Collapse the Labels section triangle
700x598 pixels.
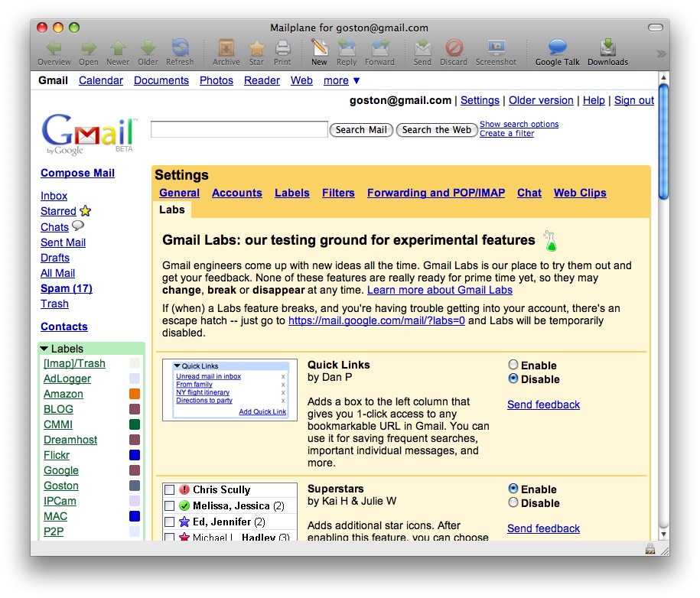pyautogui.click(x=44, y=349)
